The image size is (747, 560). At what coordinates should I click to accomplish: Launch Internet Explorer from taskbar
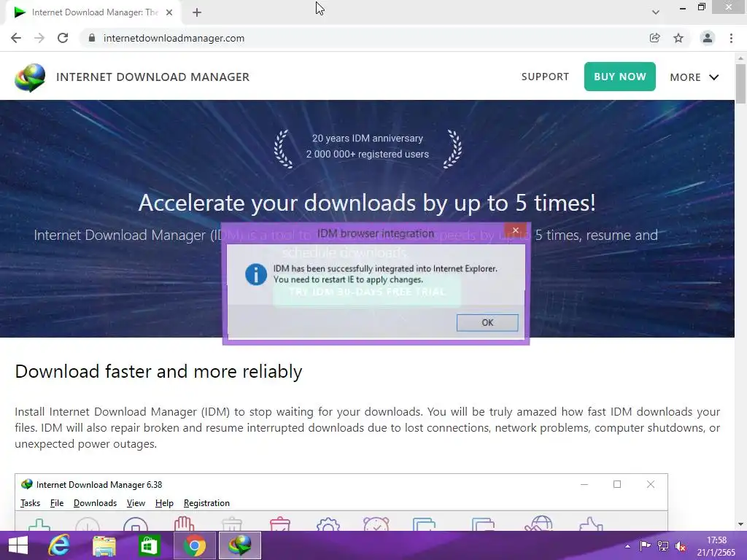pos(59,545)
